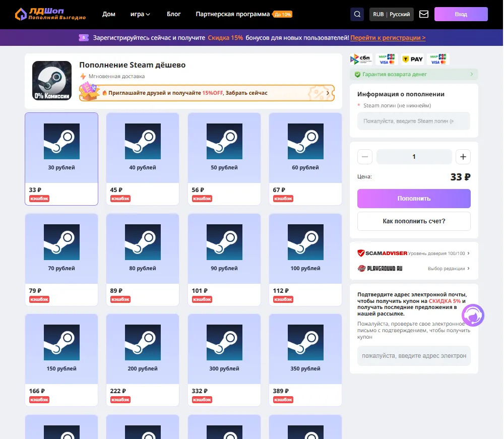504x439 pixels.
Task: Open the mail envelope icon
Action: click(x=424, y=14)
